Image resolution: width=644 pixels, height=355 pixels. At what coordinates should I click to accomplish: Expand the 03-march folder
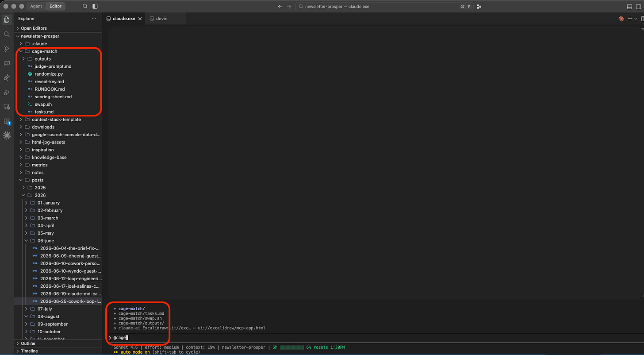[x=58, y=218]
